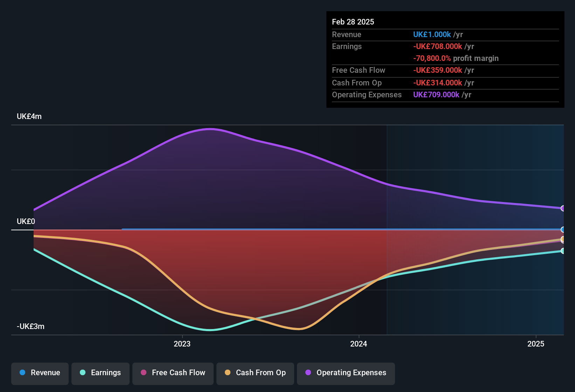Toggle the Revenue legend button
This screenshot has width=575, height=392.
[x=40, y=374]
